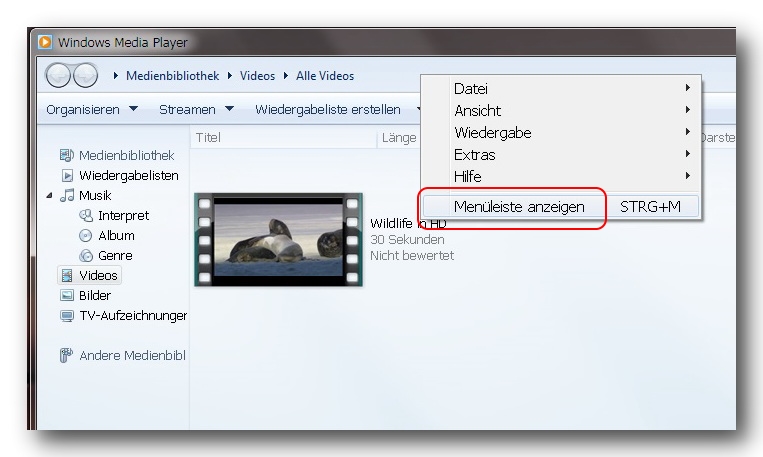
Task: Open the Wiedergabe menu entry
Action: [x=561, y=132]
